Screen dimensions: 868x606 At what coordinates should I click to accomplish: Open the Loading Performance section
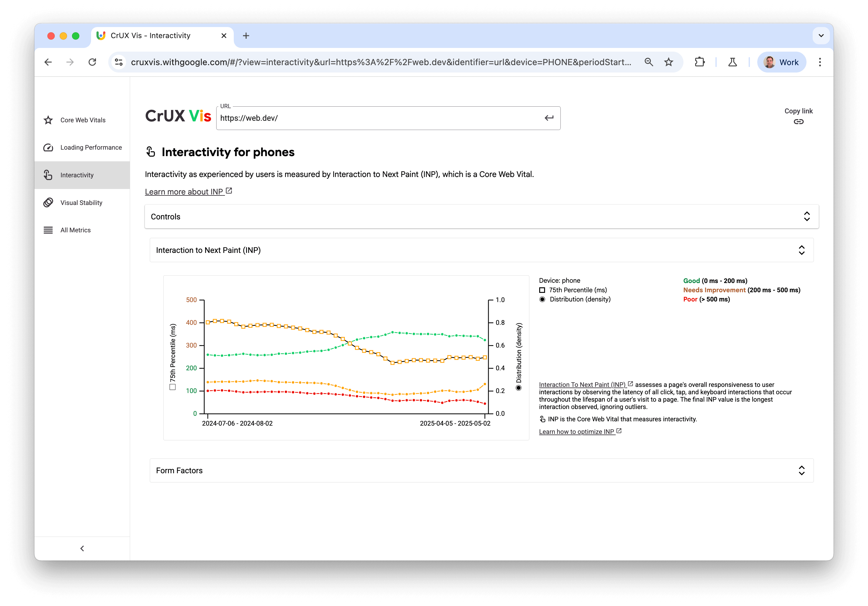(x=91, y=147)
